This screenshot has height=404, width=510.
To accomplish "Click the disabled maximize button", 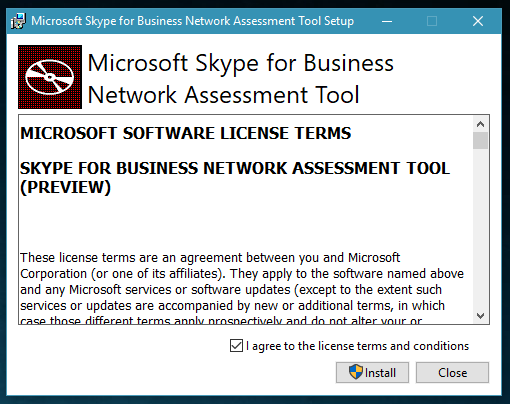I will tap(432, 21).
